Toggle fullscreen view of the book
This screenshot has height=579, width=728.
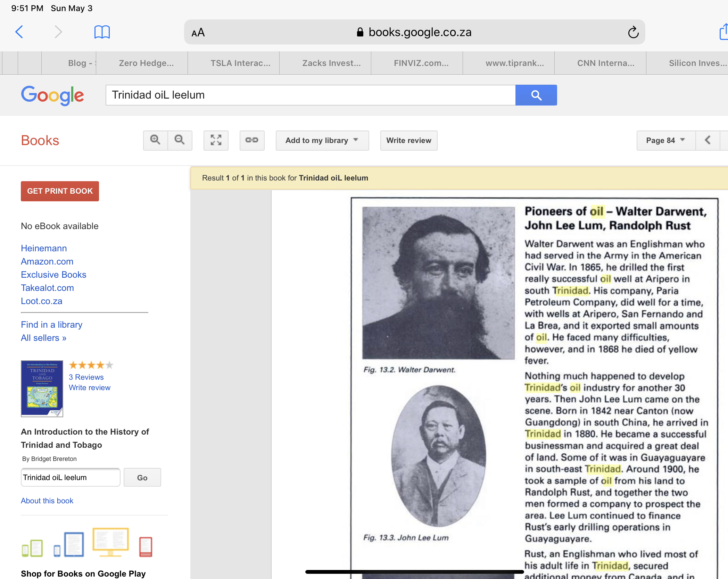[216, 140]
